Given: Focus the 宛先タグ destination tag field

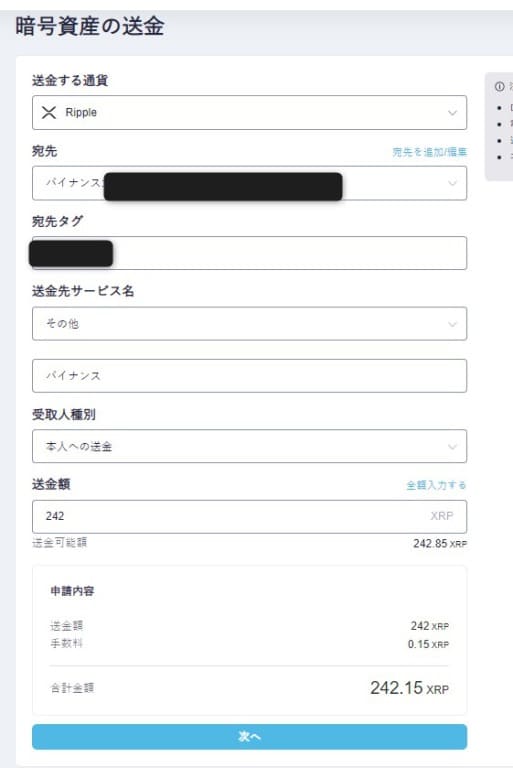Looking at the screenshot, I should coord(249,253).
